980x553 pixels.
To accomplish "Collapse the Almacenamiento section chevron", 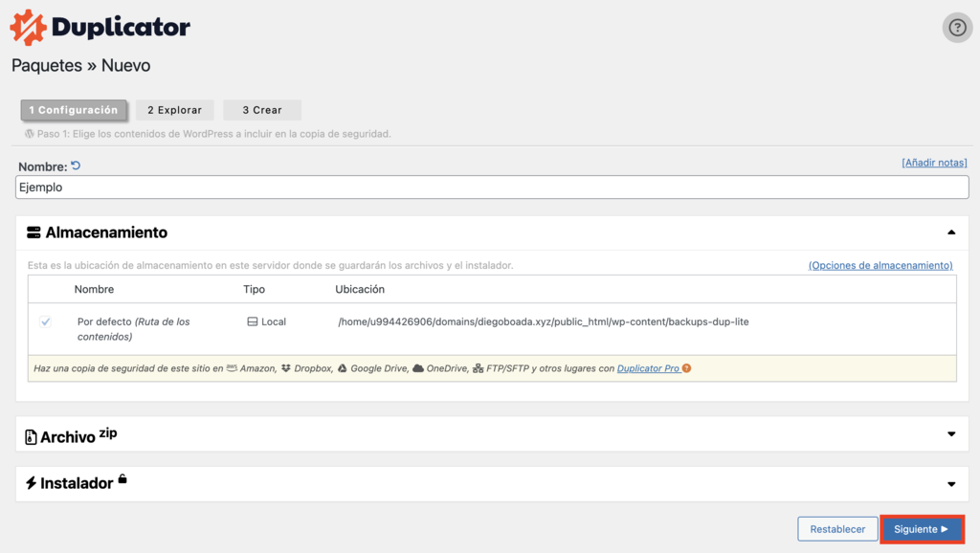I will (x=950, y=232).
